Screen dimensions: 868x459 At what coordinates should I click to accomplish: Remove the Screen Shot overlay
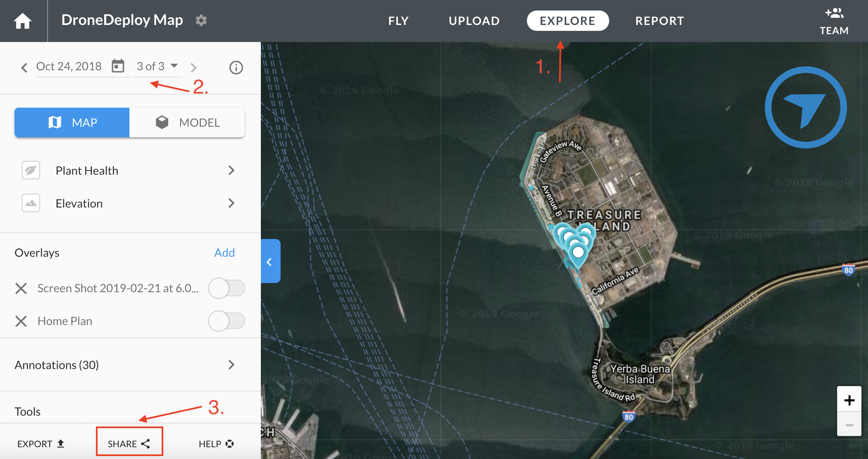pyautogui.click(x=21, y=288)
